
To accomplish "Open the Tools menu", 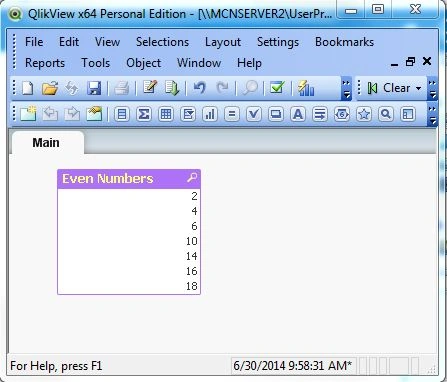I will point(96,63).
